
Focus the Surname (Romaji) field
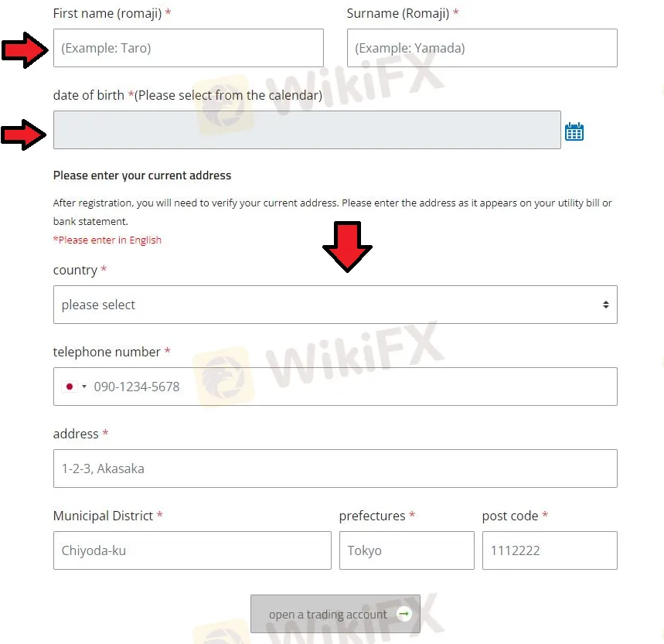(482, 48)
